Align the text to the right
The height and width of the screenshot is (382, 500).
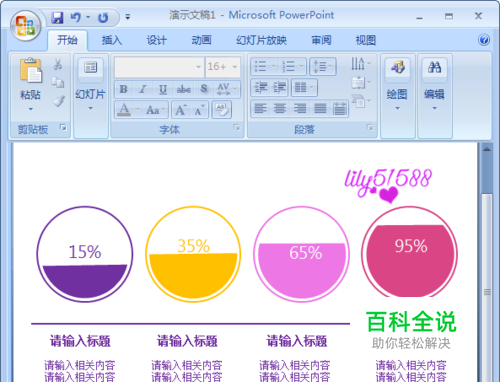pyautogui.click(x=300, y=108)
